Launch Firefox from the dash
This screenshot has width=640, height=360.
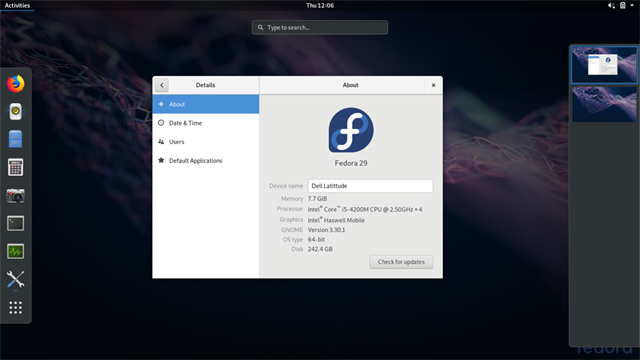click(16, 84)
